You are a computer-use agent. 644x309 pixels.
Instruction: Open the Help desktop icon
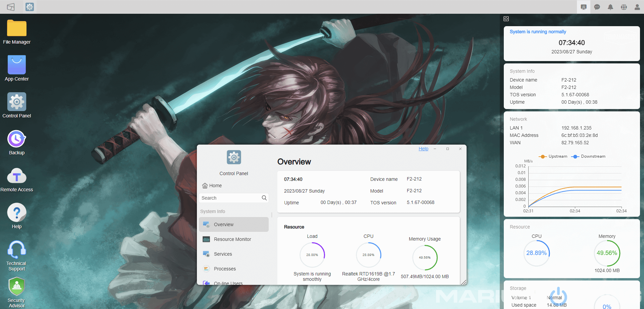(17, 212)
